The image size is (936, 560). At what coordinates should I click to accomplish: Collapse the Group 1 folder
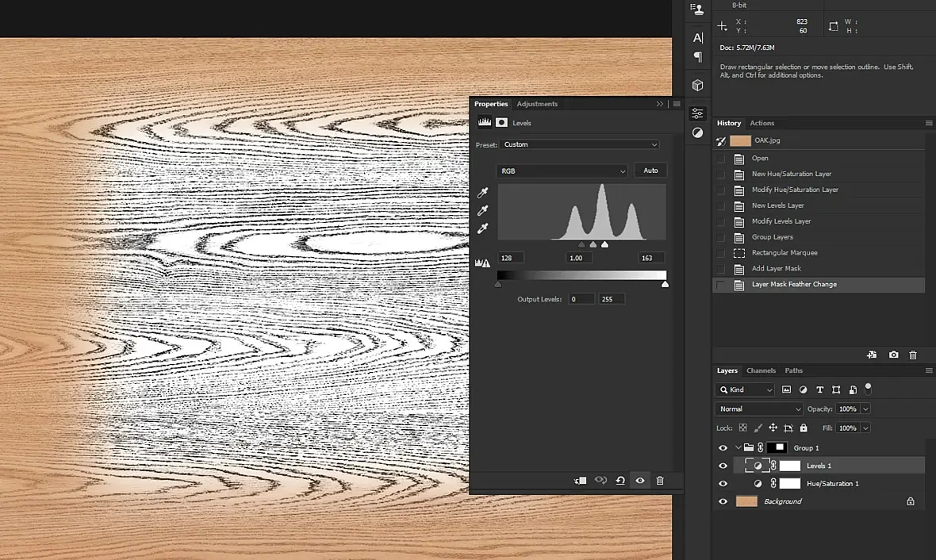tap(738, 447)
